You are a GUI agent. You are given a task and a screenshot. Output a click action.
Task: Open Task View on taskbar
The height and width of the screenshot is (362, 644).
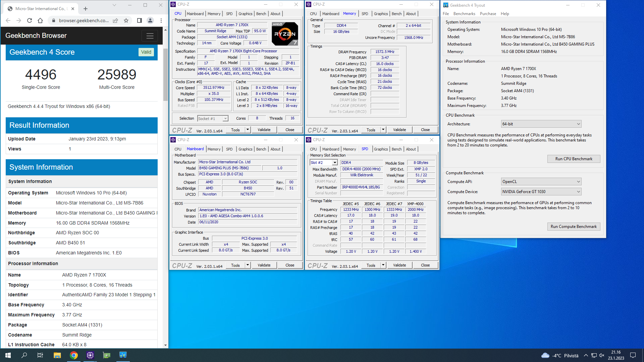click(40, 355)
